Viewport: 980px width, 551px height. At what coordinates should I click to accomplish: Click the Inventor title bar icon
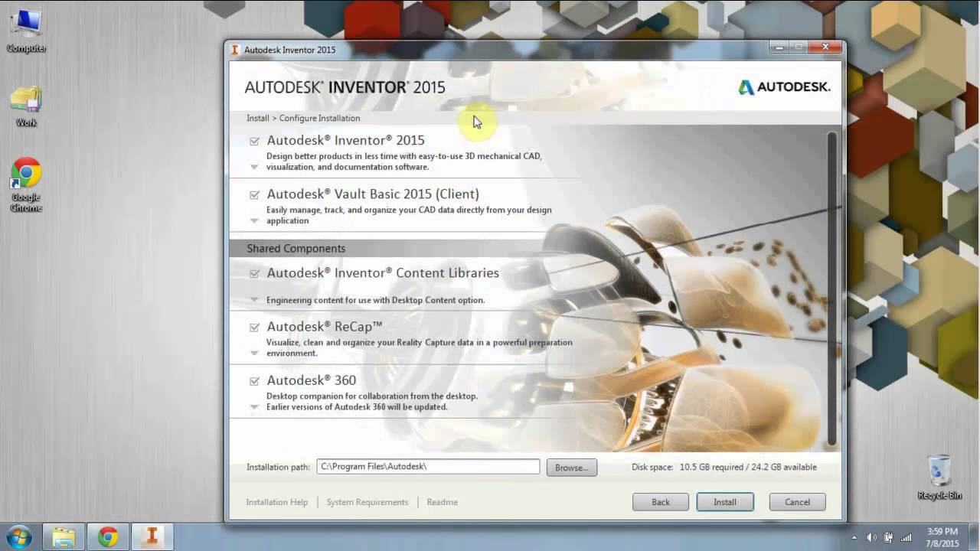click(x=235, y=50)
